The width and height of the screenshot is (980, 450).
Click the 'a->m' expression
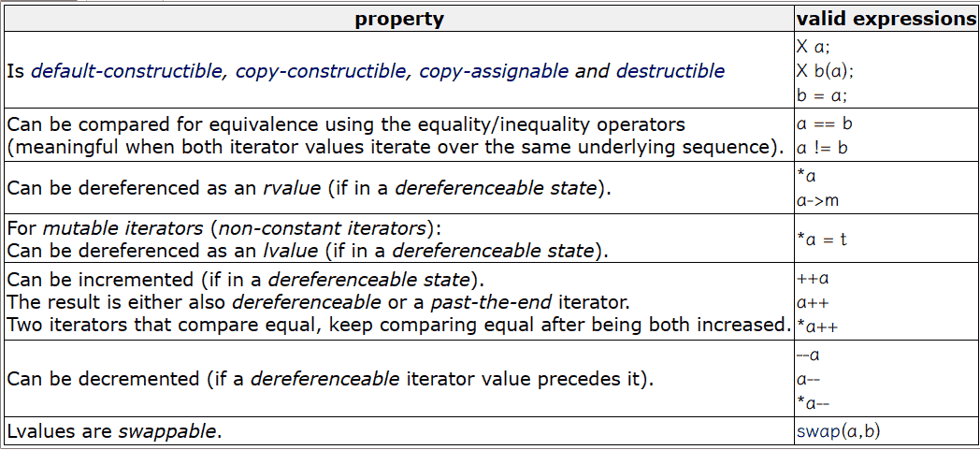pyautogui.click(x=817, y=200)
